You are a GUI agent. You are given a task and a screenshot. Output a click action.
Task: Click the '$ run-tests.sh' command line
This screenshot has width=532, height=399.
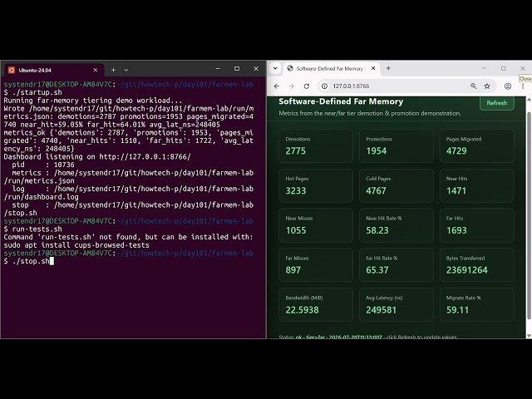point(33,229)
